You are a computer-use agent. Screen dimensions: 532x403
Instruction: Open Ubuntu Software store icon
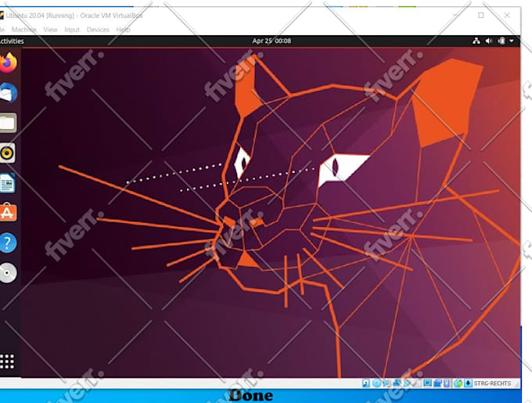tap(8, 212)
